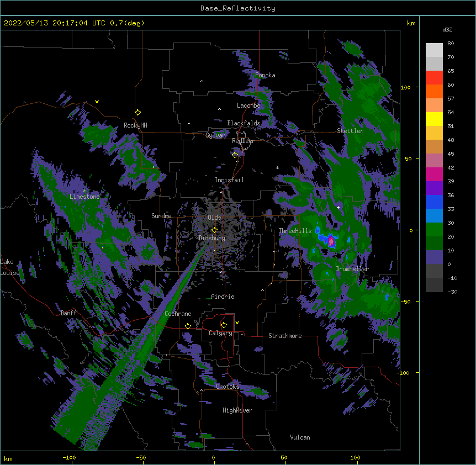The height and width of the screenshot is (465, 476).
Task: Select the Lacombe label
Action: tap(248, 105)
